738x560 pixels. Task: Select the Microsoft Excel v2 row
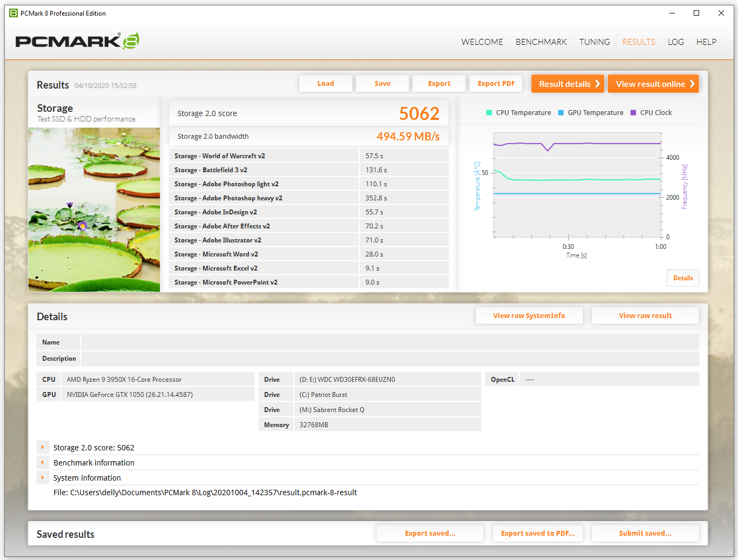[x=309, y=268]
